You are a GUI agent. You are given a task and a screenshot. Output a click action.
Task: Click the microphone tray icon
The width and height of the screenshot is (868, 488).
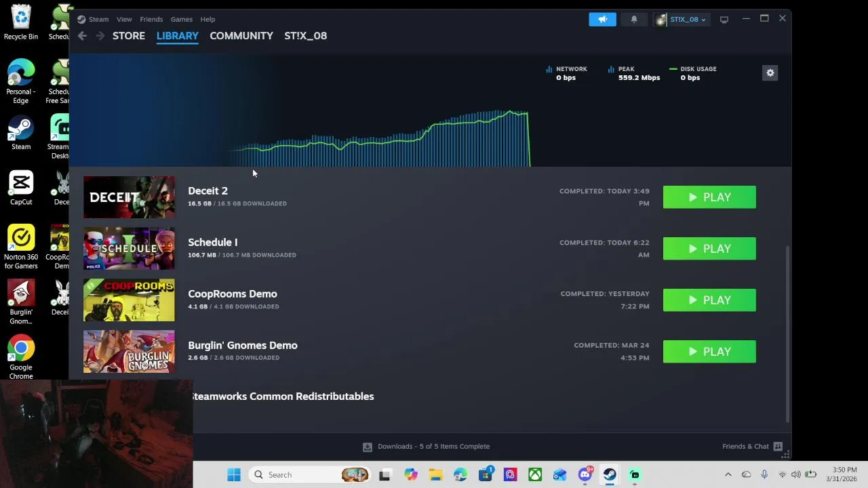tap(764, 475)
